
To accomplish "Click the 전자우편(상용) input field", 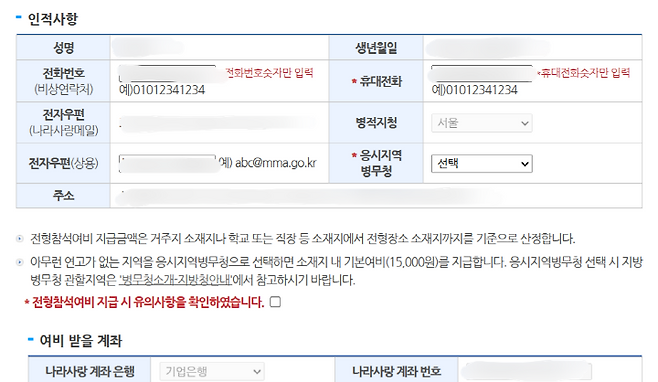I will click(x=167, y=163).
